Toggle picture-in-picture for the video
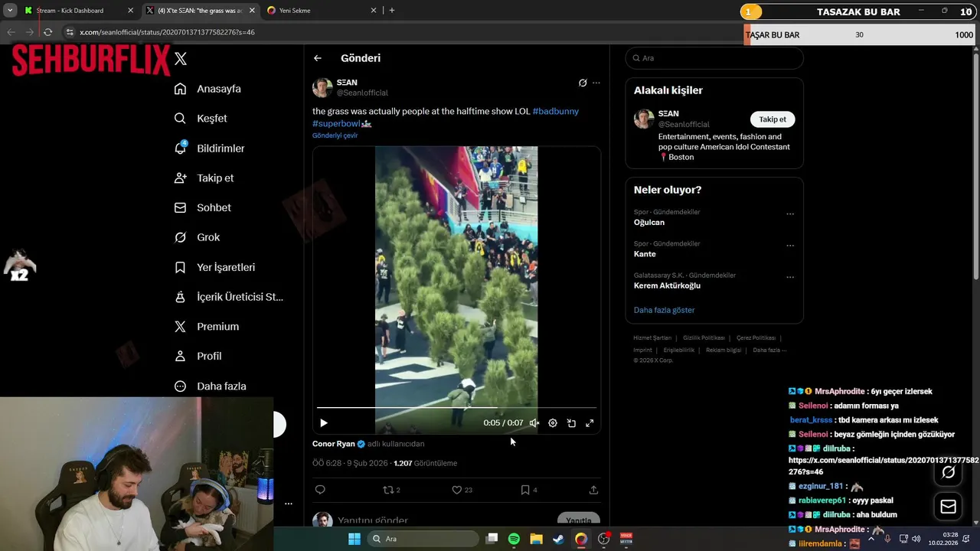 (571, 423)
